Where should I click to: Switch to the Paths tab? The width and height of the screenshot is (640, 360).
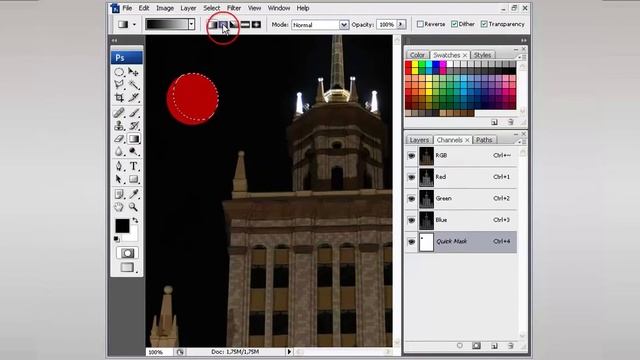484,140
